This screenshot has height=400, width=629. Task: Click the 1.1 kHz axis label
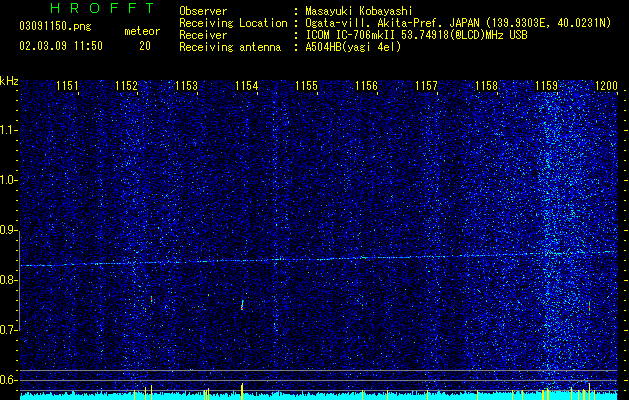point(9,130)
